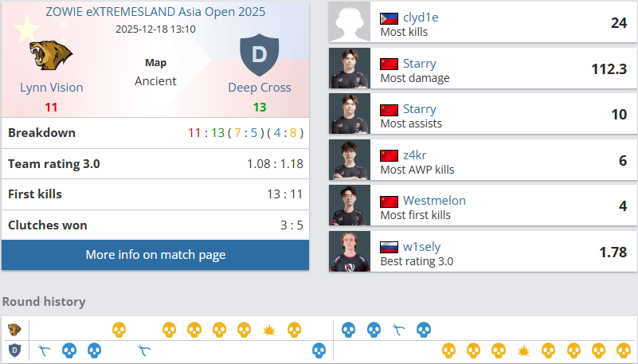Select round 13 blue skull for Lynn Vision
The width and height of the screenshot is (638, 364).
point(349,330)
